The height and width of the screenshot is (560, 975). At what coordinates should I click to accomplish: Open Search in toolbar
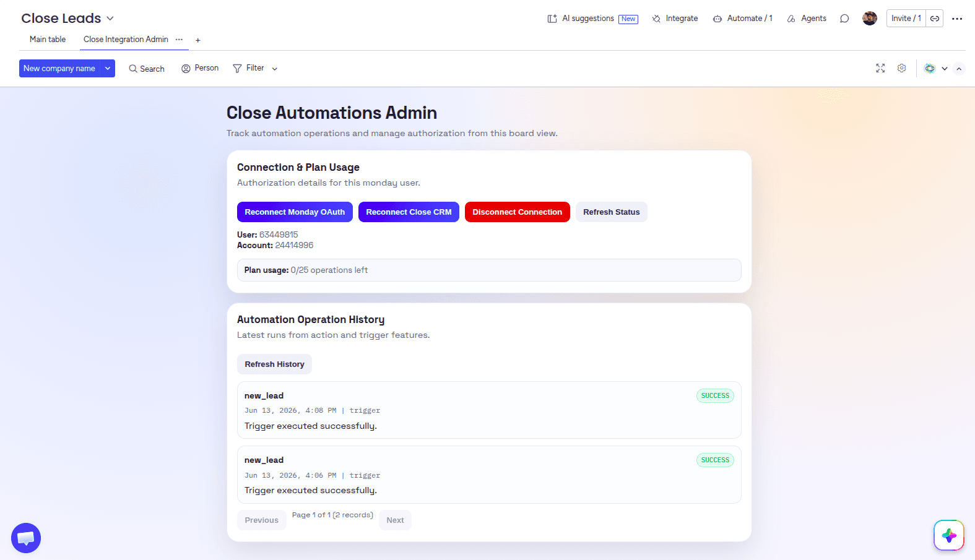click(147, 69)
